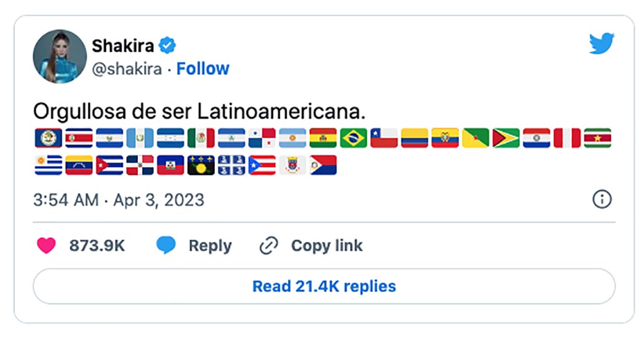
Task: Click the 3:54 AM Apr 3, 2023 timestamp
Action: [x=119, y=200]
